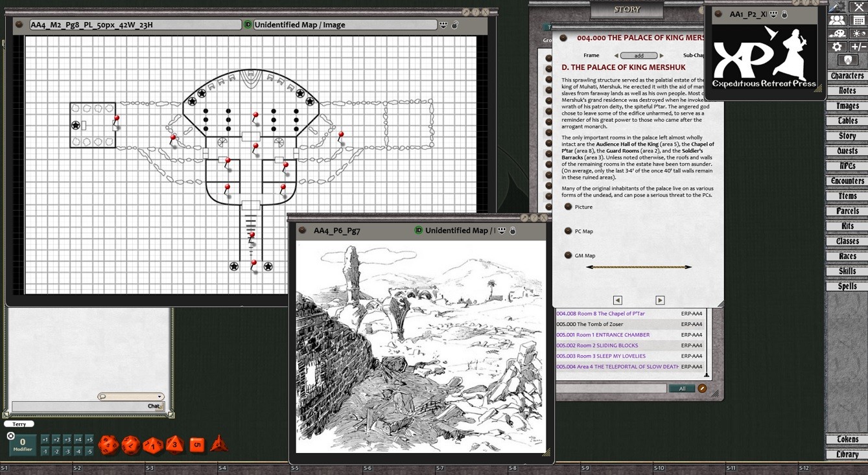Open the Encounters sidebar tab
Viewport: 868px width, 475px height.
click(x=847, y=181)
